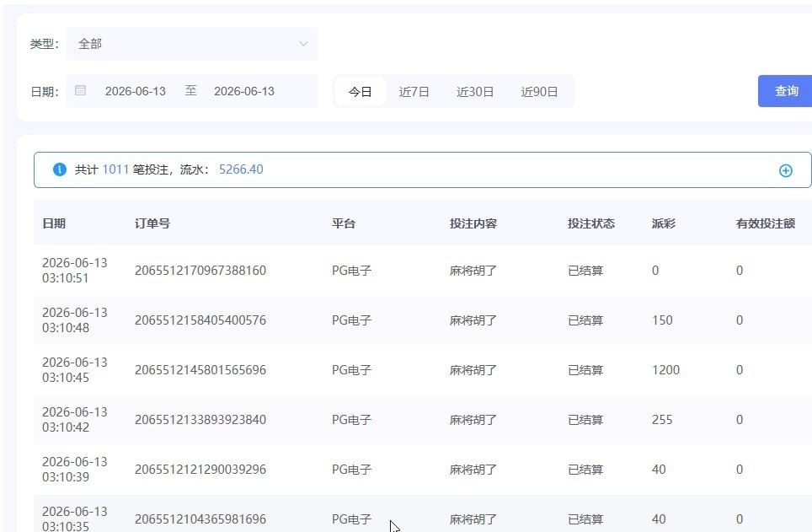Click the timestamp 03:10:51 cell
Screen dimensions: 812x532
75,270
